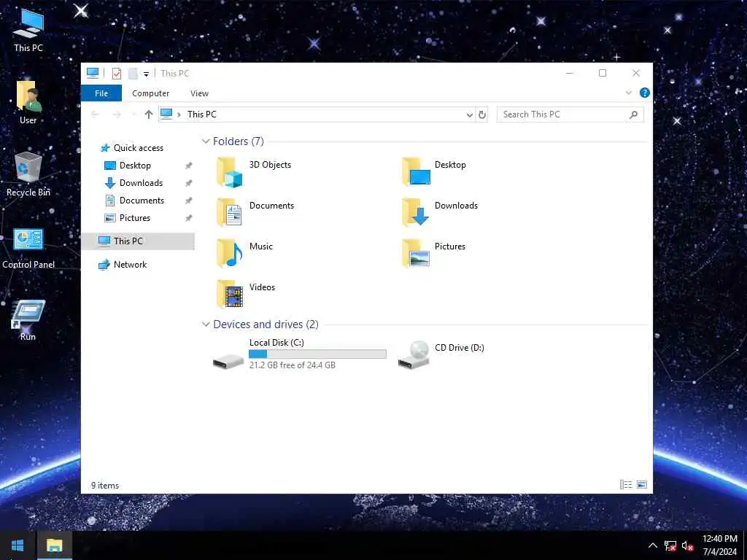Toggle the pin next to Downloads
The height and width of the screenshot is (560, 747).
[x=189, y=183]
